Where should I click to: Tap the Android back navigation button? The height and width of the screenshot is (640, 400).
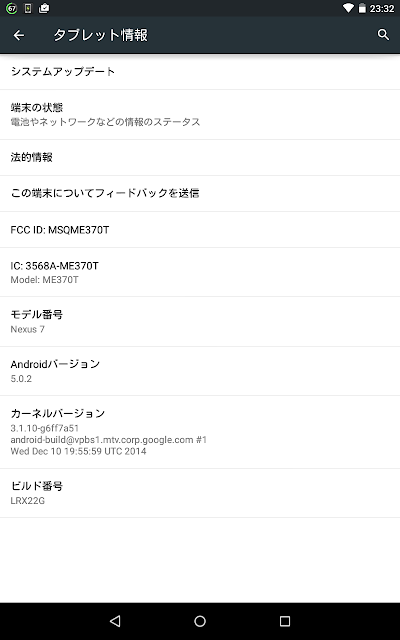point(116,621)
